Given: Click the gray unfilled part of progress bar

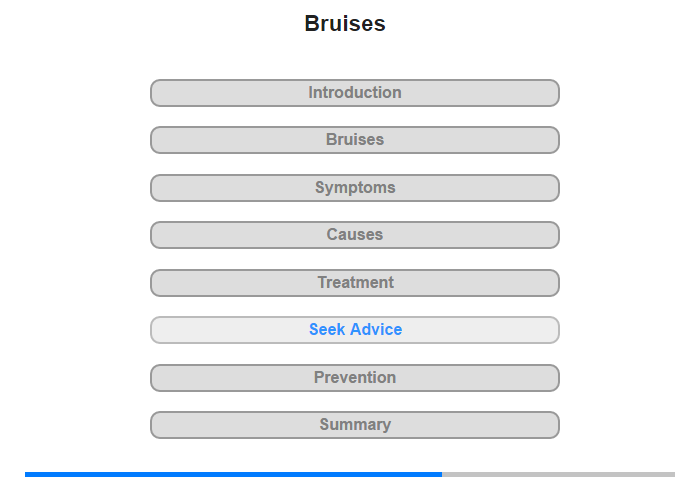Looking at the screenshot, I should (558, 474).
